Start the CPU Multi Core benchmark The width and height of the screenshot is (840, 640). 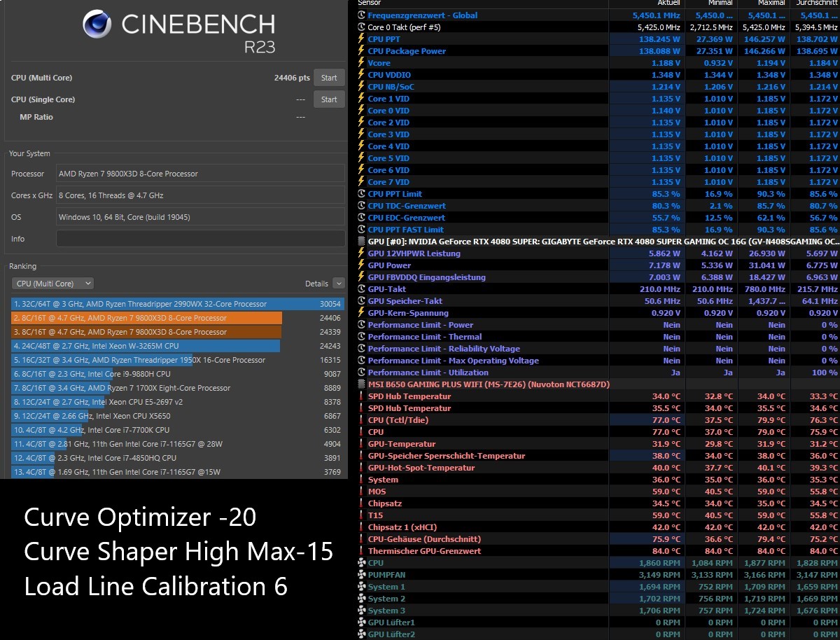pyautogui.click(x=329, y=78)
